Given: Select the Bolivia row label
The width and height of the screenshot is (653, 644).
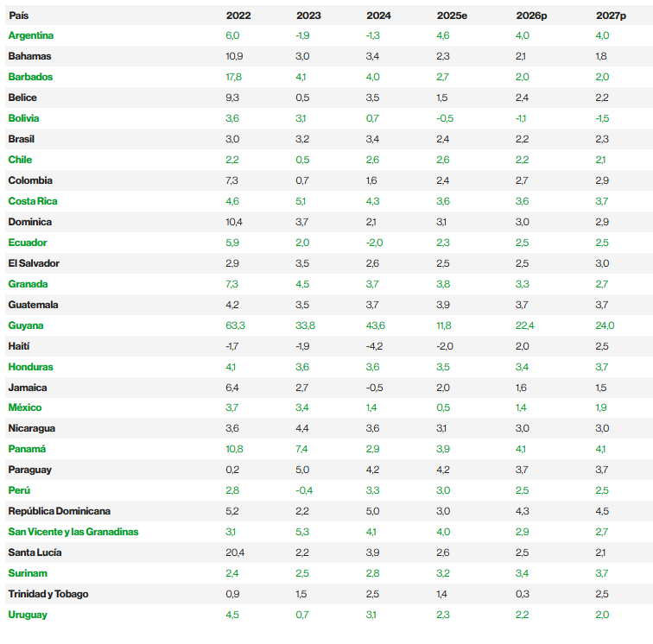Looking at the screenshot, I should (23, 118).
